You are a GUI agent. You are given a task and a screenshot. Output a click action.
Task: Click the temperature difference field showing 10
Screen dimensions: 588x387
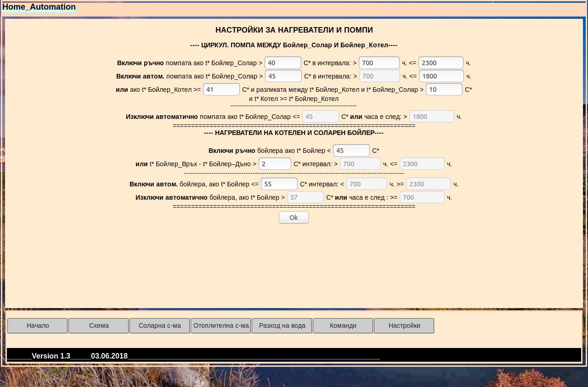coord(444,90)
